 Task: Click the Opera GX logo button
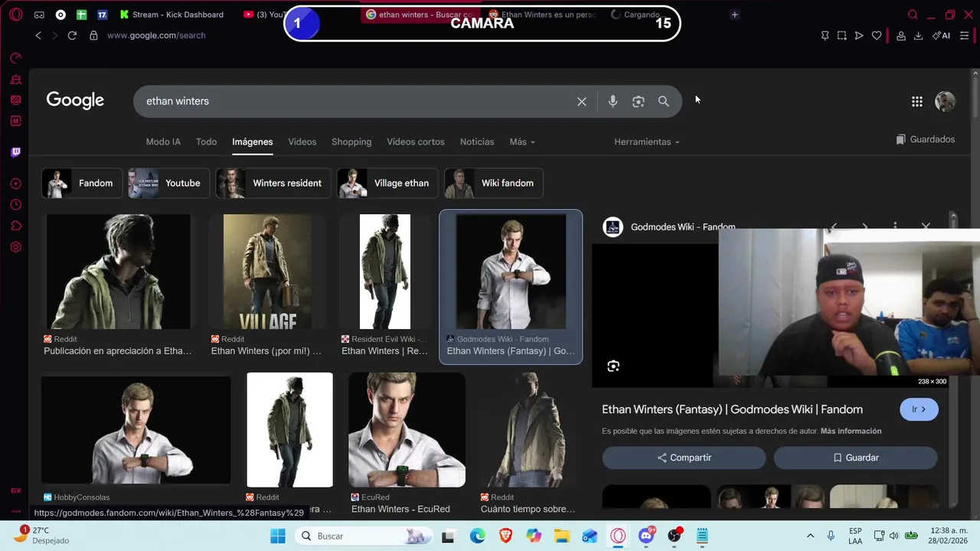[15, 15]
